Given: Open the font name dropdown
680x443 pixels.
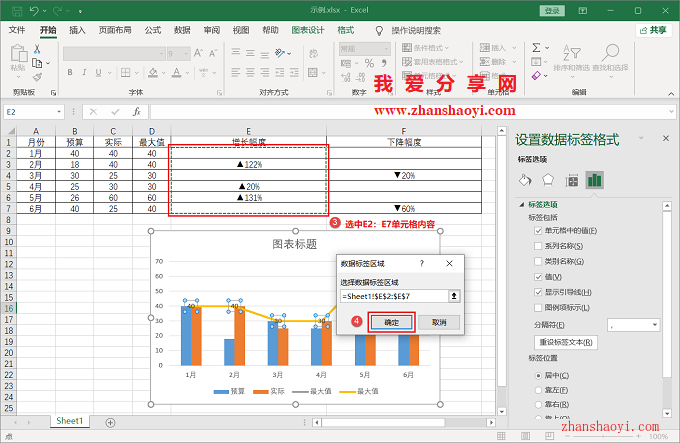Looking at the screenshot, I should tap(161, 54).
